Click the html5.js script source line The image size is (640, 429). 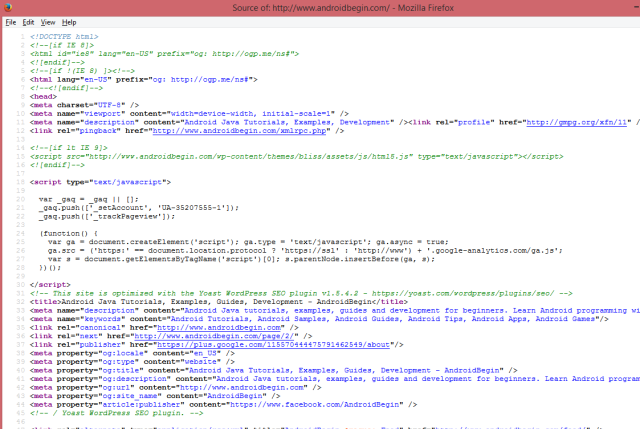[x=296, y=156]
